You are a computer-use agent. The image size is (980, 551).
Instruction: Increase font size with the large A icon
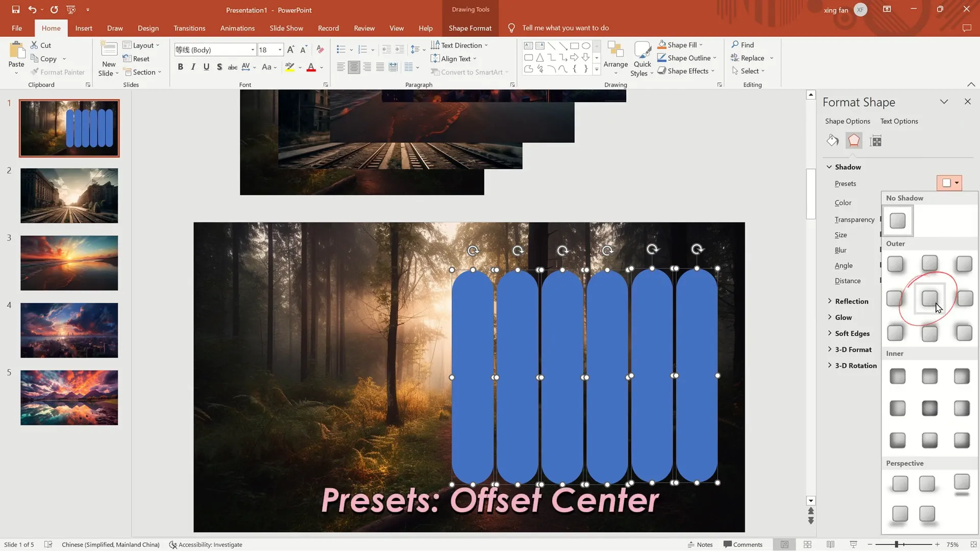tap(290, 49)
